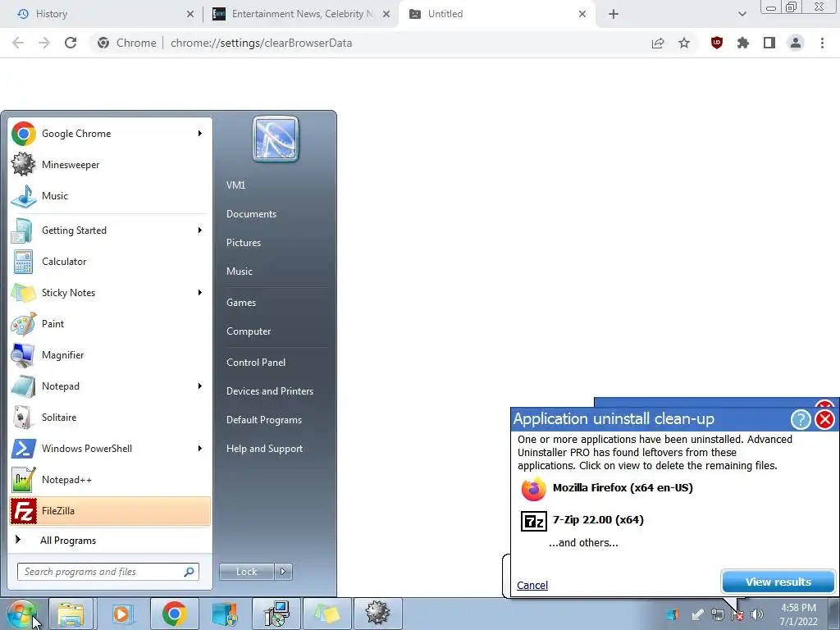Go forward in Chrome
The width and height of the screenshot is (840, 630).
[x=44, y=43]
